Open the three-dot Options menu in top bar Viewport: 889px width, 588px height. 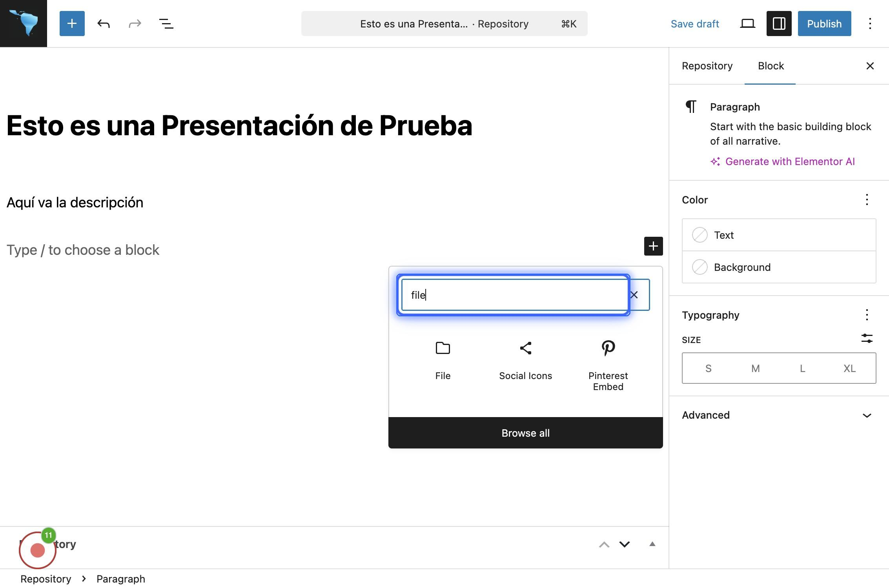tap(870, 24)
